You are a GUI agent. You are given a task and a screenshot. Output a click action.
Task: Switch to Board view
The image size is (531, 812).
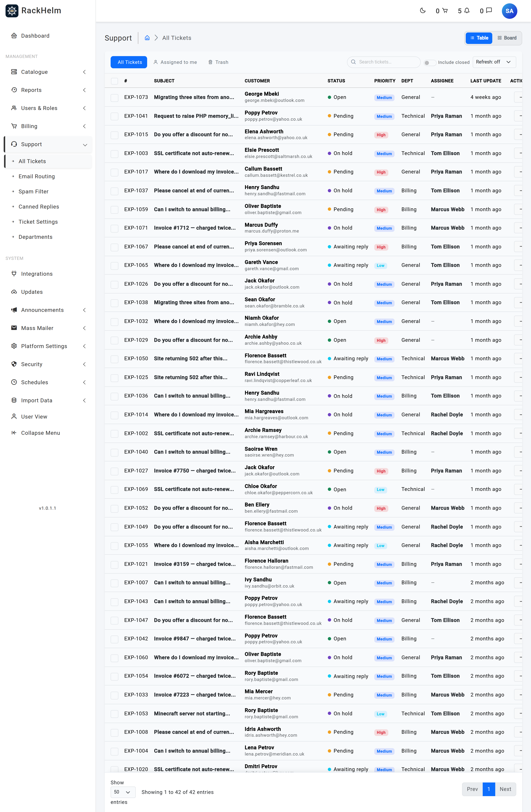click(x=507, y=38)
